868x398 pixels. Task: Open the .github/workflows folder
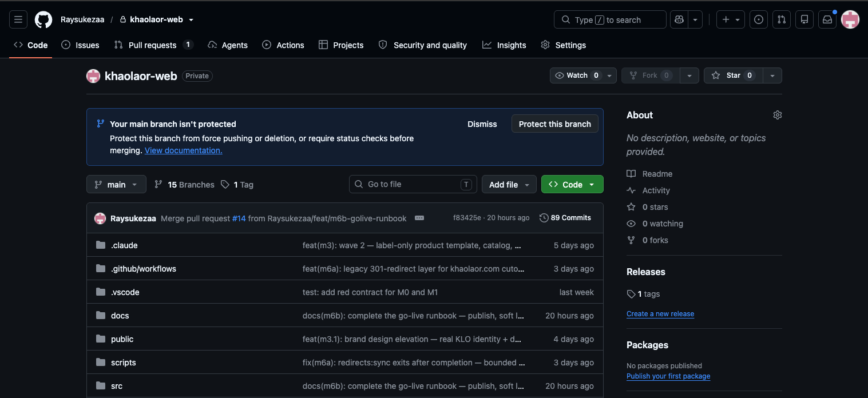pos(144,269)
